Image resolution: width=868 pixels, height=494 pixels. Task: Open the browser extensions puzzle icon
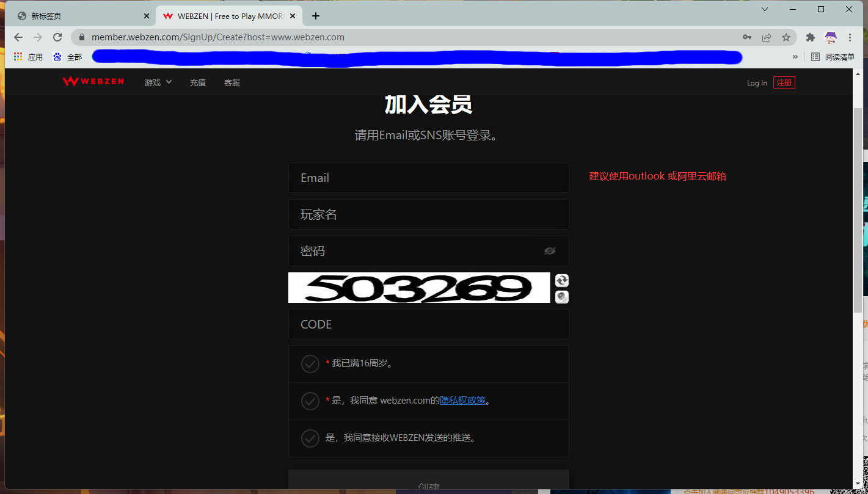click(x=811, y=37)
